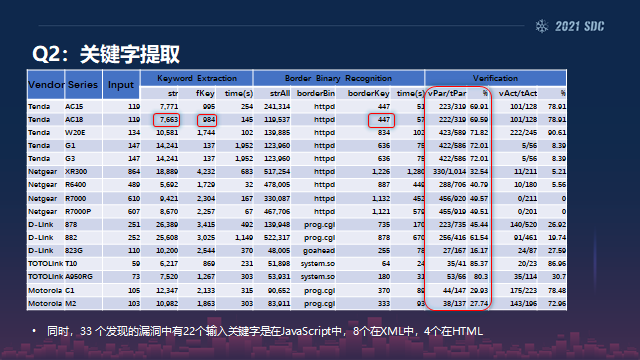Select the 'Series' column header
This screenshot has height=360, width=640.
[83, 84]
